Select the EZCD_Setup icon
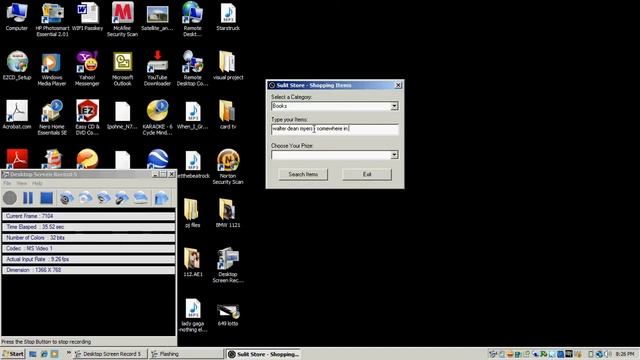 [17, 65]
